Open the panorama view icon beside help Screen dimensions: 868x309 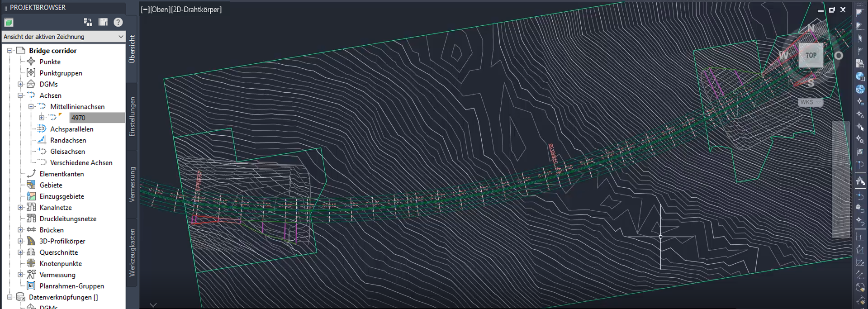point(103,22)
